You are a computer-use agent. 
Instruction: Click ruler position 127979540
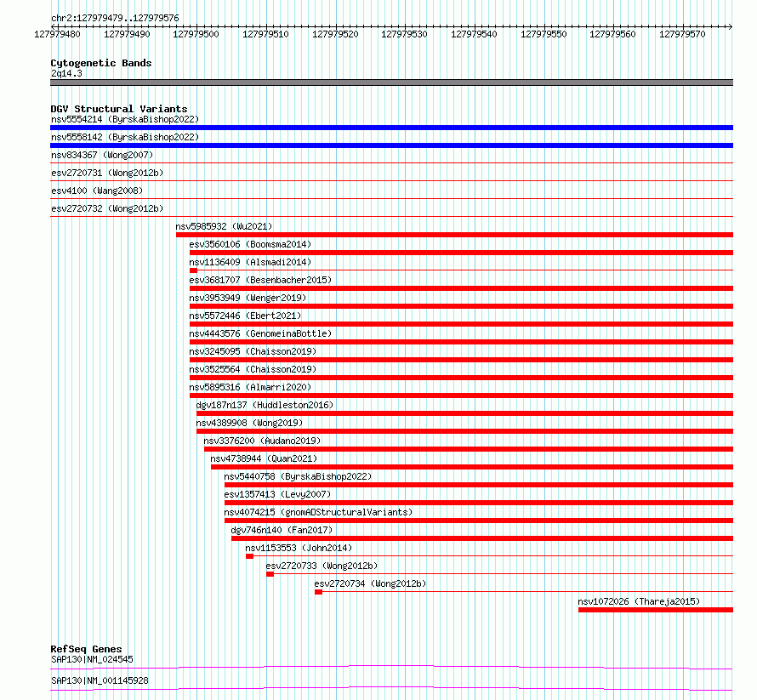point(474,34)
